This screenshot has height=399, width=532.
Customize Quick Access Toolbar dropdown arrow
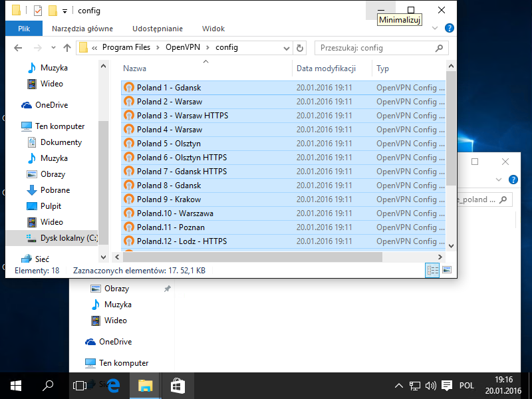65,11
